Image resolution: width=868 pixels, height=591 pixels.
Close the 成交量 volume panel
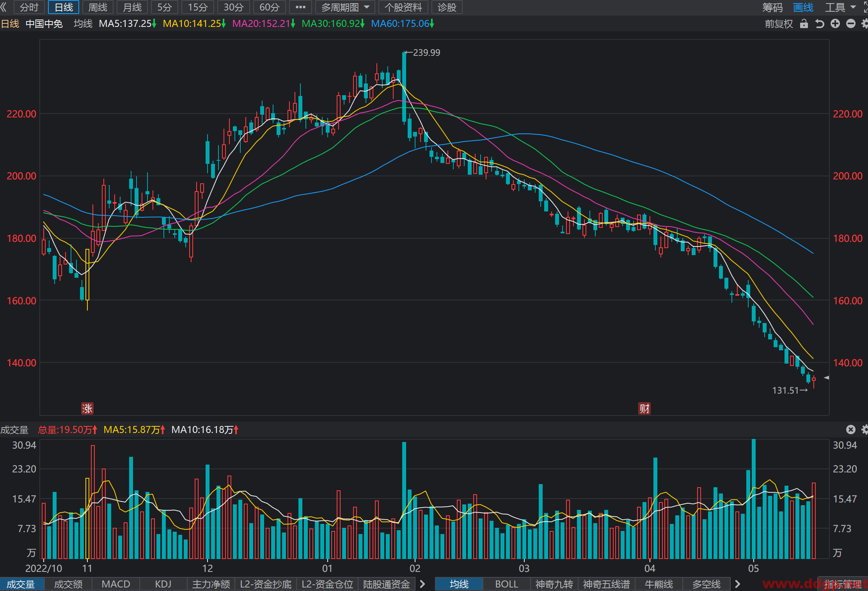[851, 429]
